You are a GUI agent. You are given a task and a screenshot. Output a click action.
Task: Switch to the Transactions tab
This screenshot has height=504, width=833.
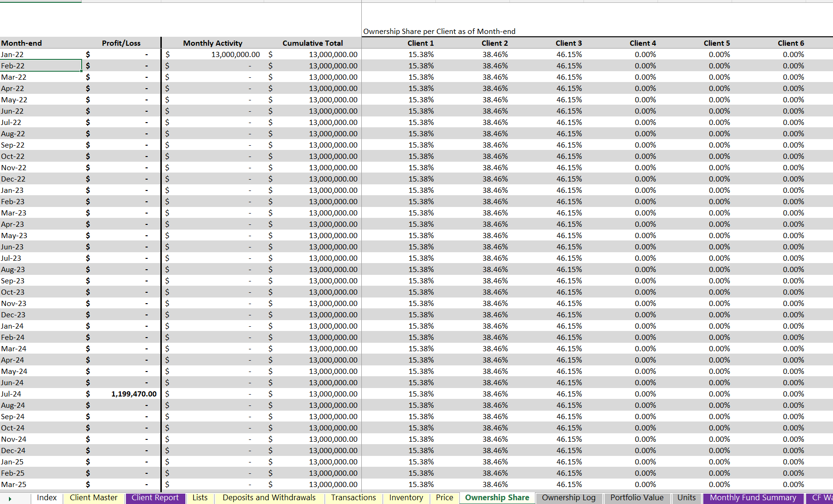coord(353,498)
